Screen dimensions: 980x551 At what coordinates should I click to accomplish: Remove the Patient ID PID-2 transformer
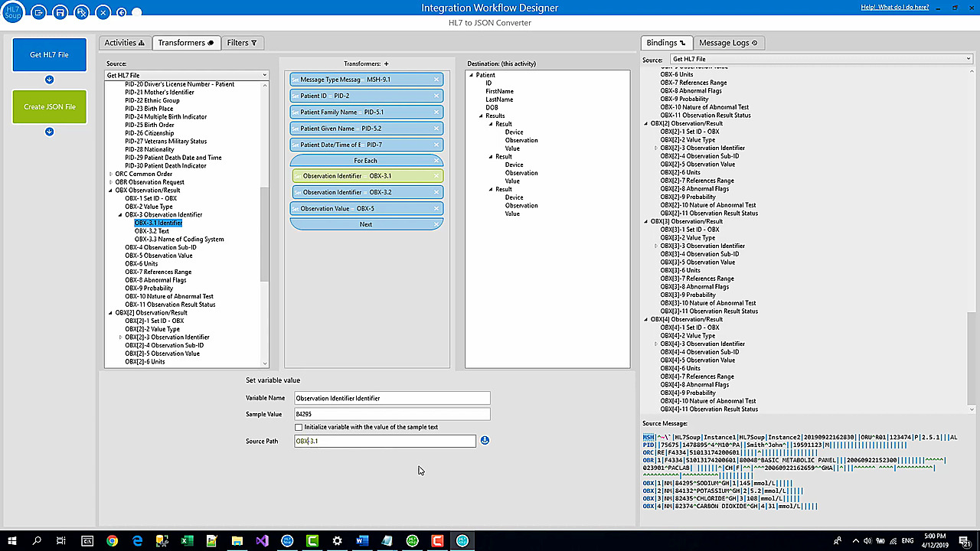pos(436,96)
